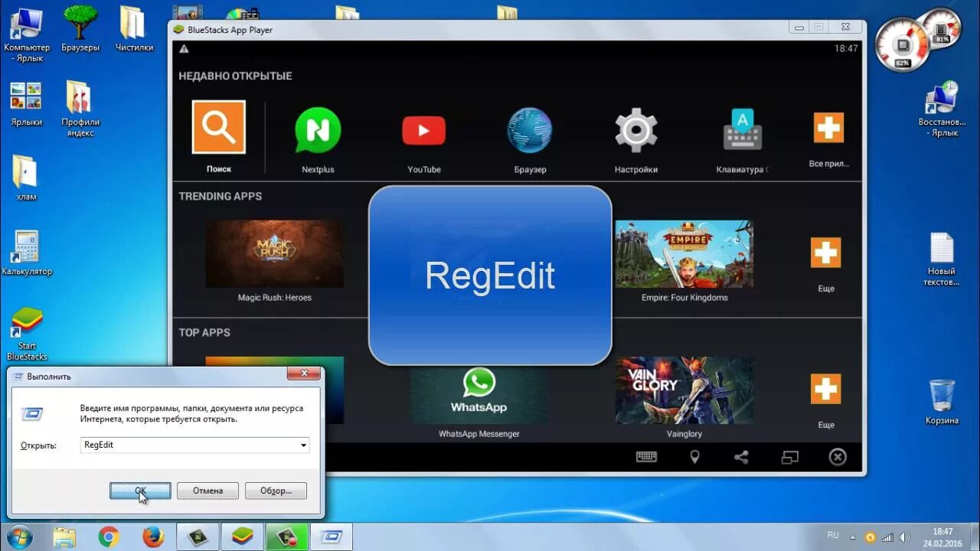Click the RU language indicator in tray
The height and width of the screenshot is (551, 980).
[833, 536]
